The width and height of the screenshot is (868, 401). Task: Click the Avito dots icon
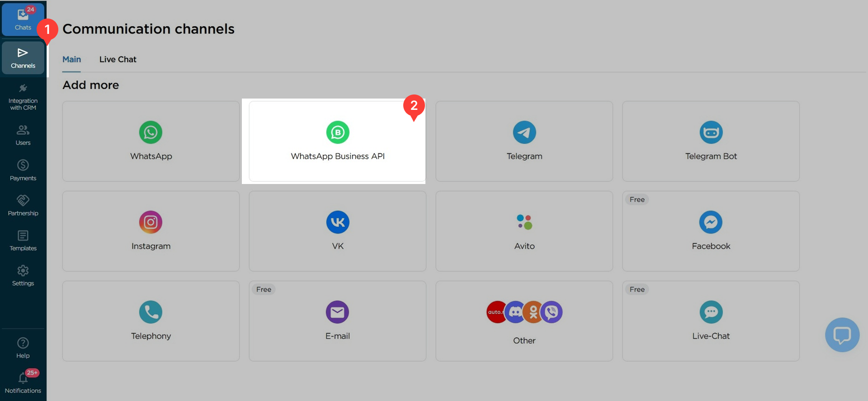pos(524,222)
